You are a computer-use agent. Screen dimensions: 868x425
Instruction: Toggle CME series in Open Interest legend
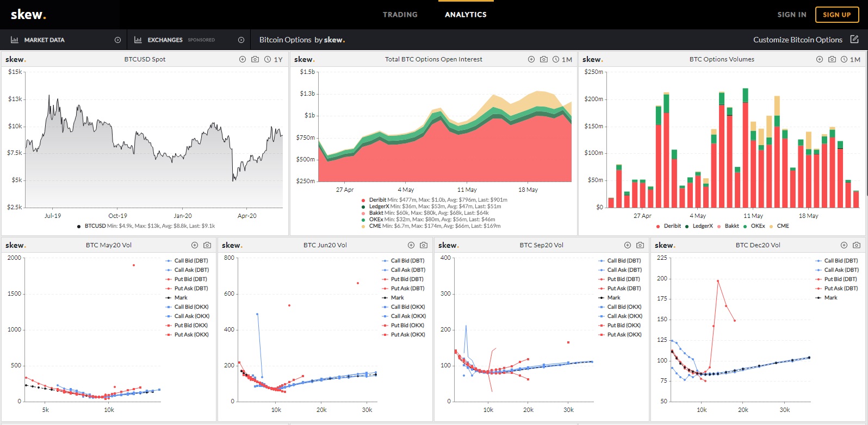coord(431,226)
